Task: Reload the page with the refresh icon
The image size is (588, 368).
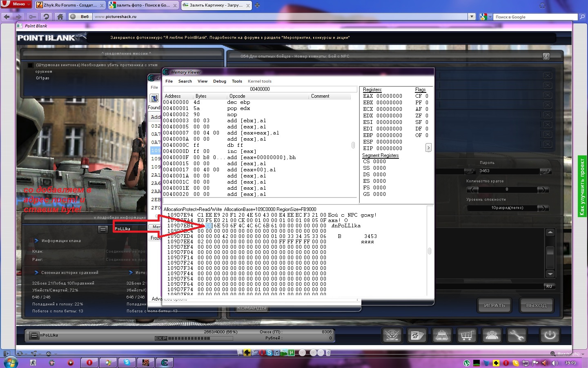Action: (x=46, y=17)
